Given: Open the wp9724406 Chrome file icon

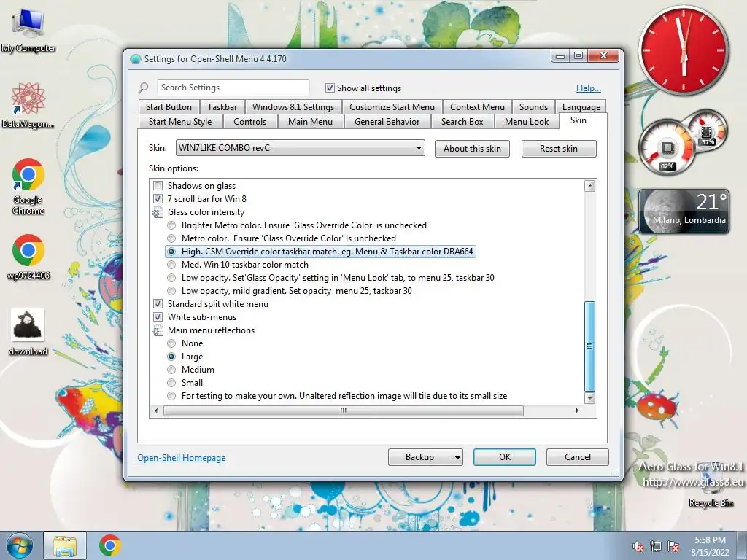Looking at the screenshot, I should point(28,257).
